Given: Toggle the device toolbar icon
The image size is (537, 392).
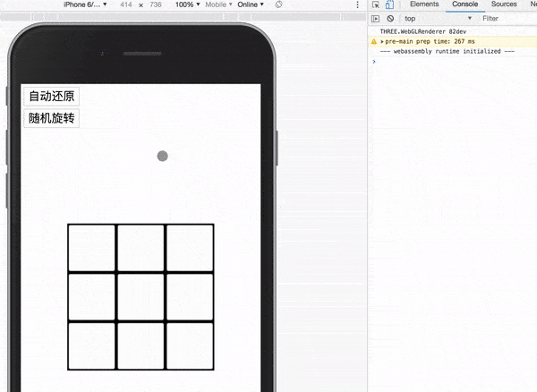Looking at the screenshot, I should (x=389, y=4).
